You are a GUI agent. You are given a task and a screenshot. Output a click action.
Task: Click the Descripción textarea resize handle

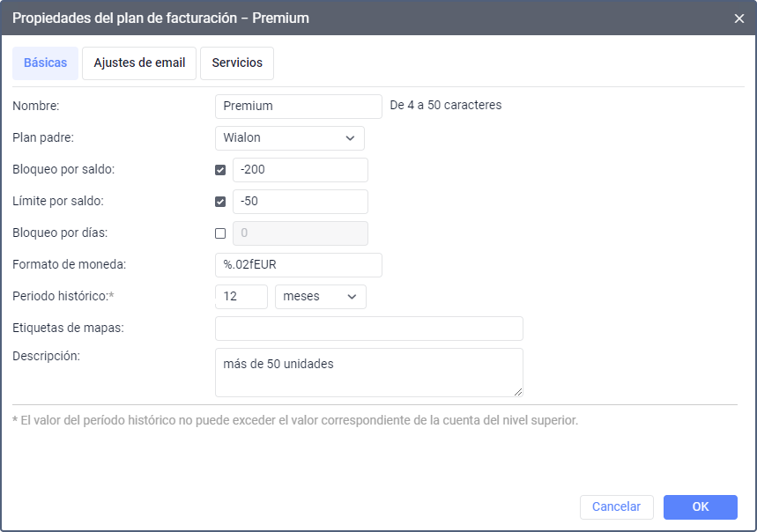click(x=518, y=392)
